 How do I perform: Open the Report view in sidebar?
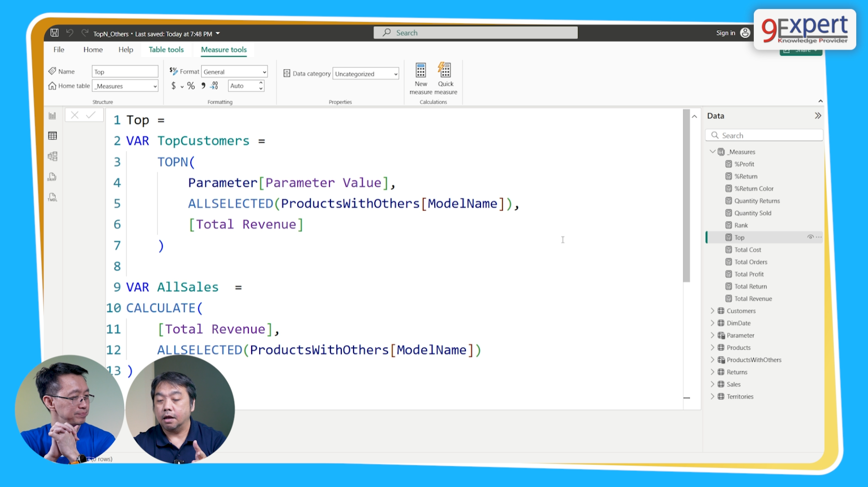coord(52,116)
